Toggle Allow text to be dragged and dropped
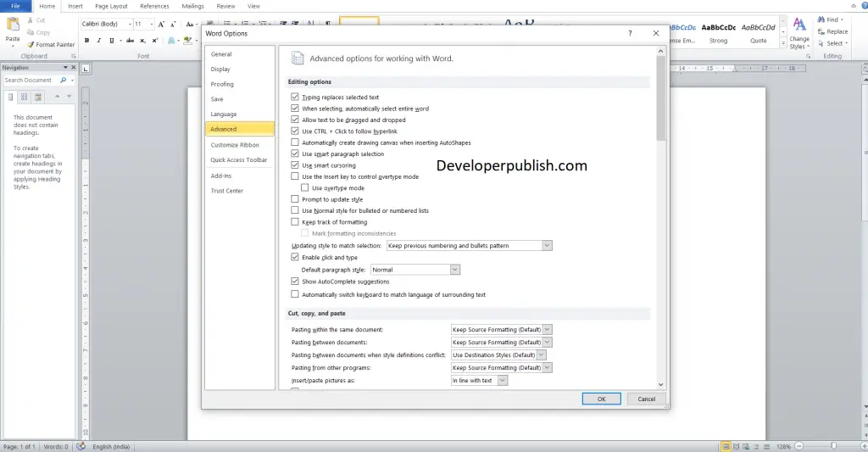Image resolution: width=868 pixels, height=452 pixels. tap(294, 120)
